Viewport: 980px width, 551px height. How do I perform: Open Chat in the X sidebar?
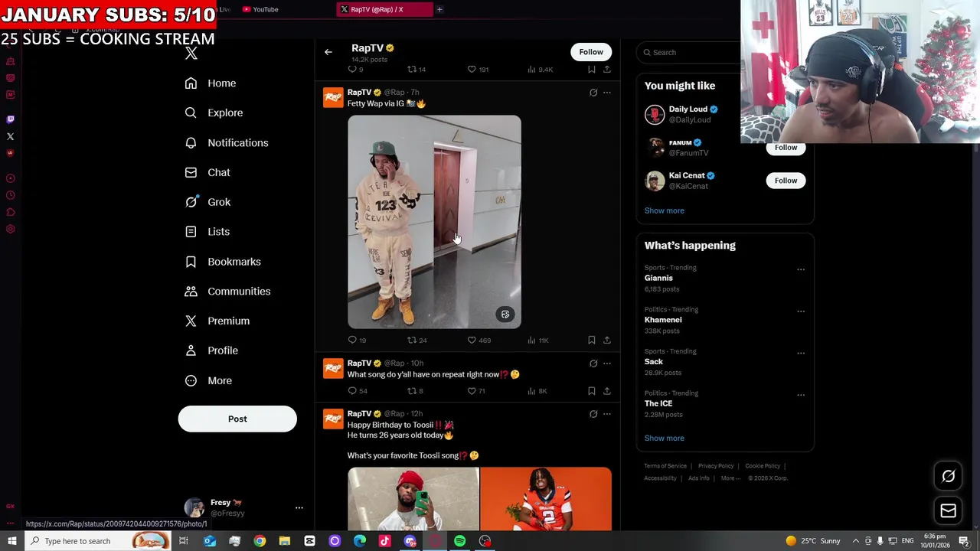coord(207,172)
